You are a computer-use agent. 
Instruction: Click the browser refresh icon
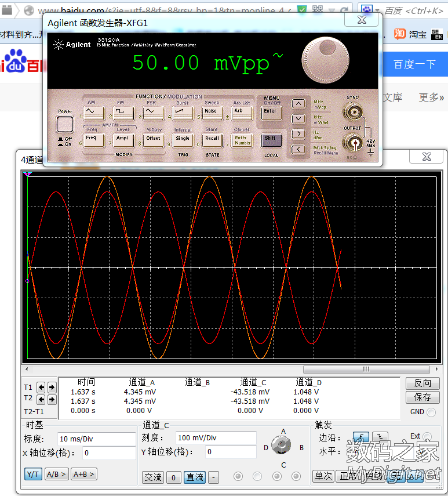(x=345, y=10)
